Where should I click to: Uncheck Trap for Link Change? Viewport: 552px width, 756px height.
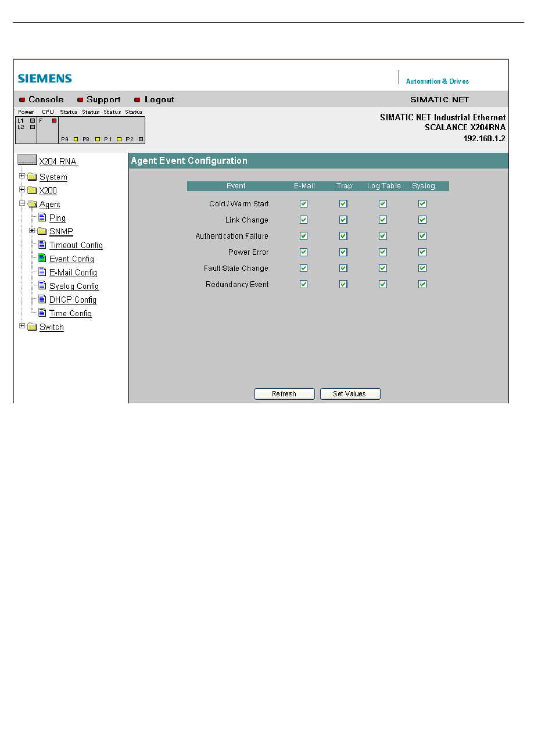(x=343, y=220)
